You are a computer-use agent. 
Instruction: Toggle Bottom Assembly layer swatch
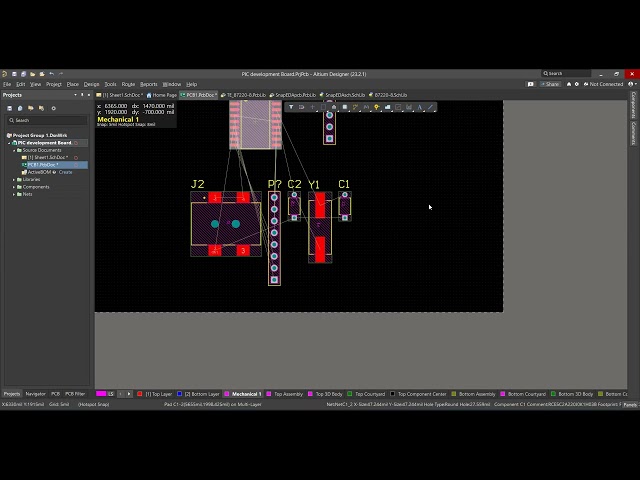point(453,394)
